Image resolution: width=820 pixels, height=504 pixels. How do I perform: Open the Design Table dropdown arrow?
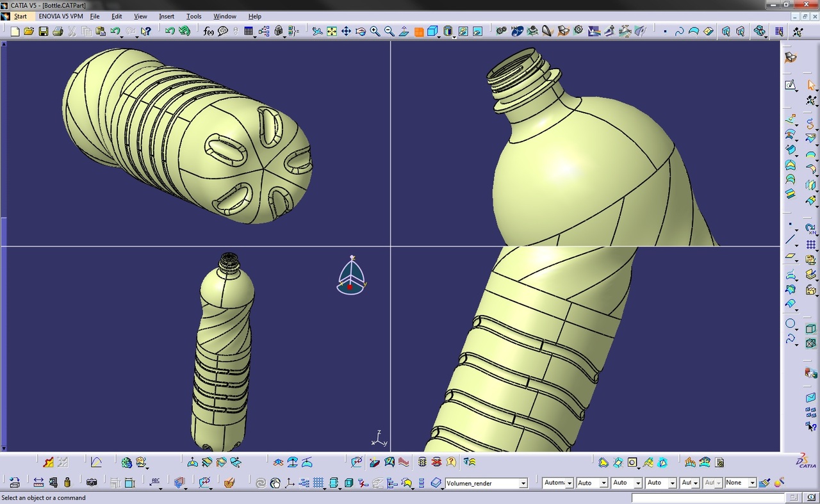tap(255, 37)
